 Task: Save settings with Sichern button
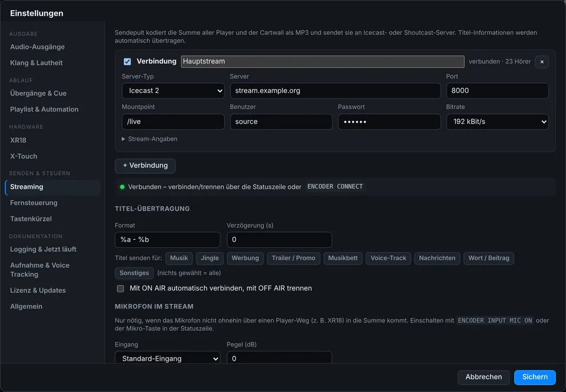coord(535,377)
